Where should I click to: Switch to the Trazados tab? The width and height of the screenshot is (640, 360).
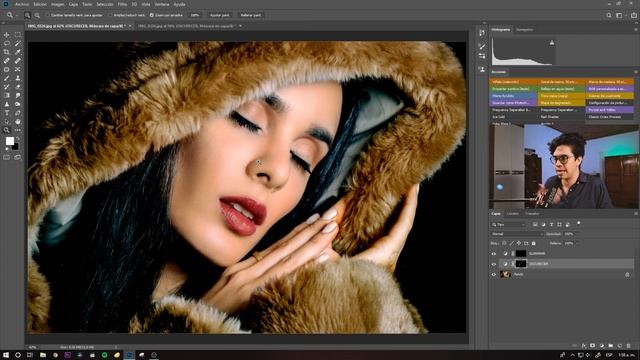(x=532, y=213)
